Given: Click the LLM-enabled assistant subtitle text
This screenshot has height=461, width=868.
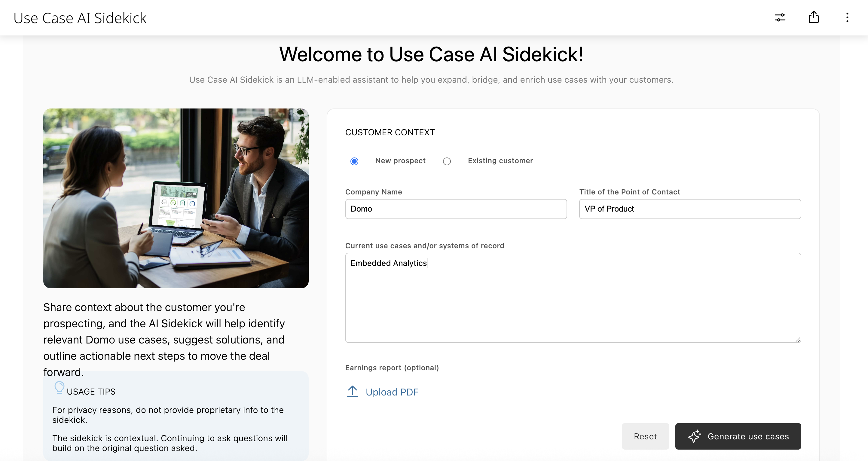Looking at the screenshot, I should 431,80.
